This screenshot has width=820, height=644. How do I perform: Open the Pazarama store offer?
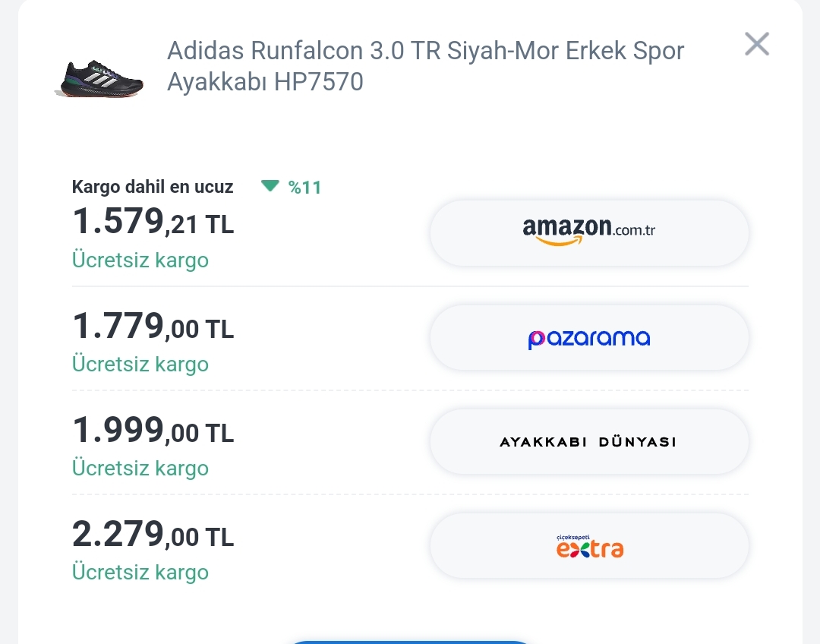589,338
